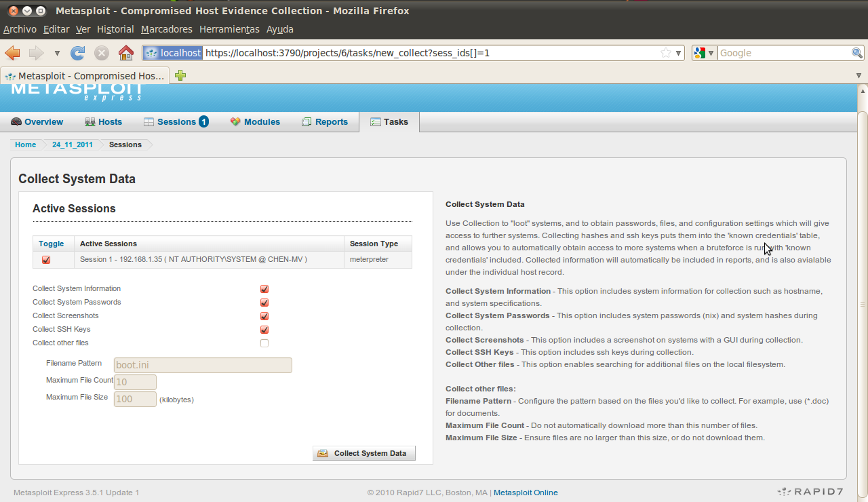
Task: Click the Filename Pattern input field
Action: click(x=202, y=365)
